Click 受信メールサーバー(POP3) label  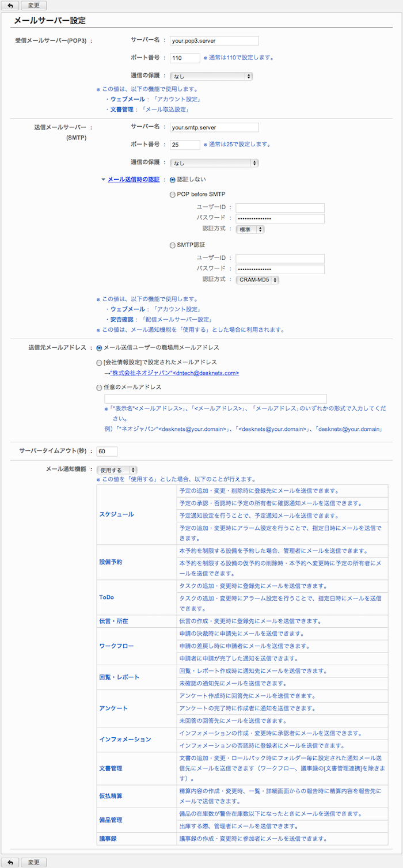tap(51, 41)
